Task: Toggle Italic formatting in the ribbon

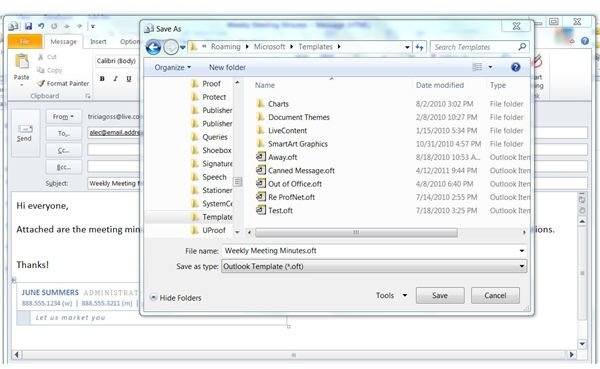Action: click(x=115, y=78)
